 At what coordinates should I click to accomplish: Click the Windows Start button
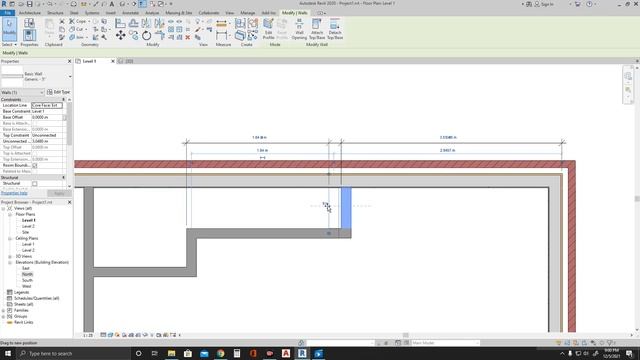[x=8, y=353]
